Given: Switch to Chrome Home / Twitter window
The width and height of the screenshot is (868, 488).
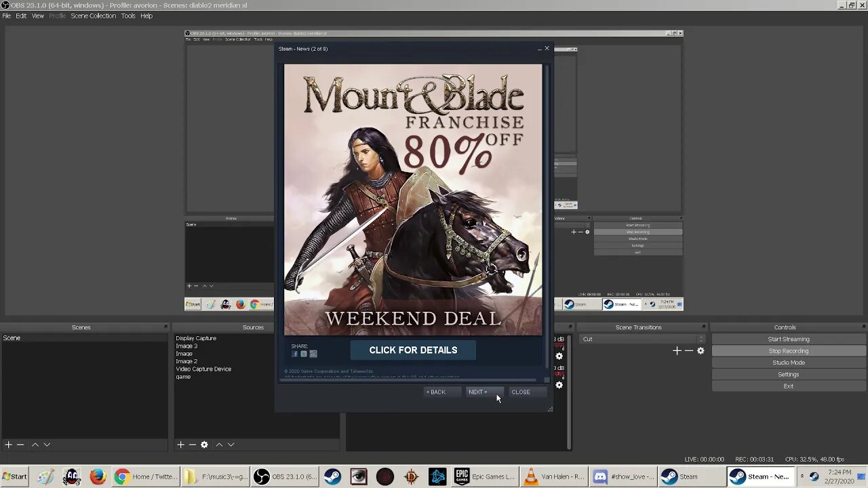Looking at the screenshot, I should [146, 476].
